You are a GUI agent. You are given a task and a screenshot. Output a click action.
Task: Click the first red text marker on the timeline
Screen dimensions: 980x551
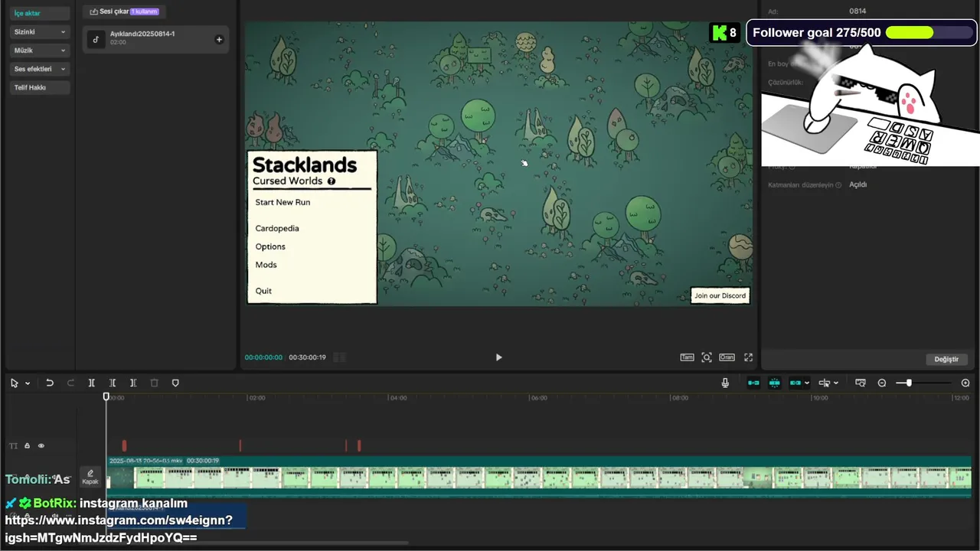[x=124, y=445]
